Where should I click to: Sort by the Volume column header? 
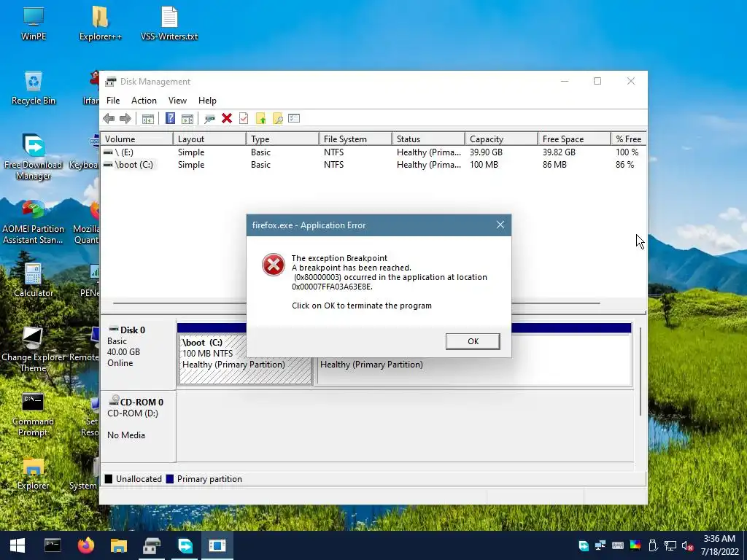click(x=136, y=139)
